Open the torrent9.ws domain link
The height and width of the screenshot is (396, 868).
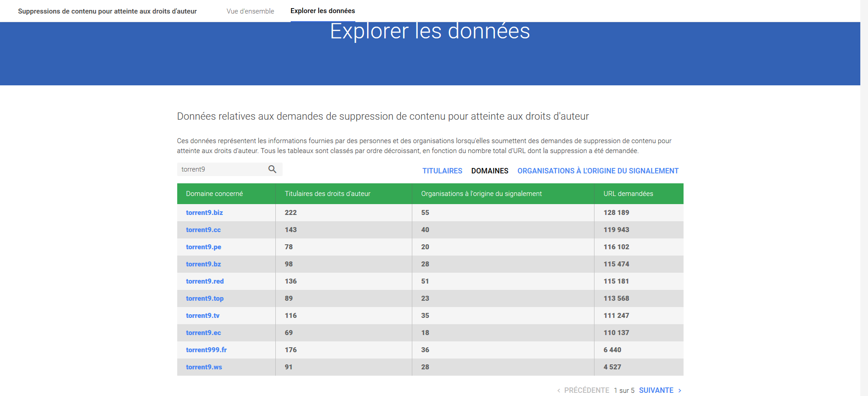(x=204, y=367)
